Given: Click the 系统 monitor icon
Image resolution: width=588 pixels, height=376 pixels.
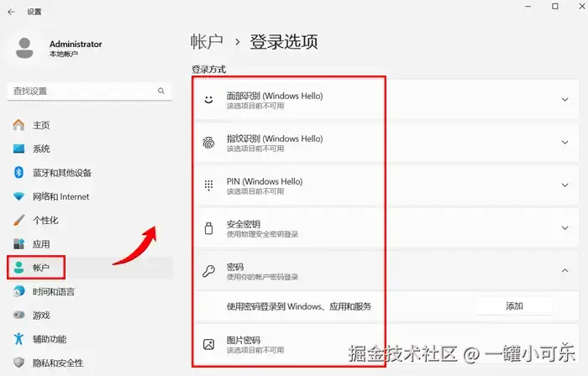Looking at the screenshot, I should (x=18, y=149).
